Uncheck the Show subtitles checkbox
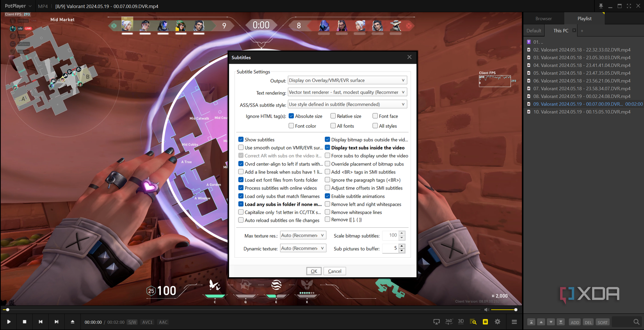The image size is (644, 330). point(241,139)
